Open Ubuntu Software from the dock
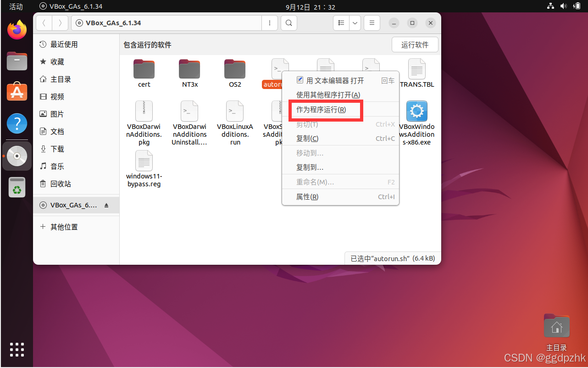 coord(17,92)
